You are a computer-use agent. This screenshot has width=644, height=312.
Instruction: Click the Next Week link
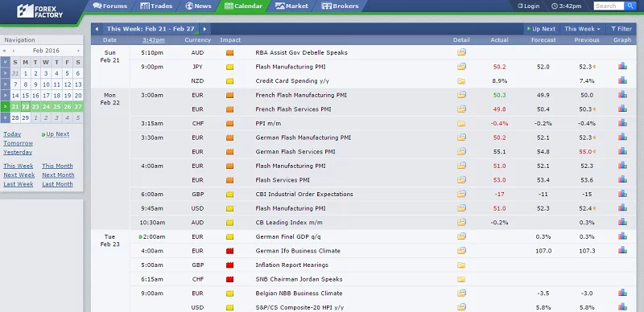(19, 174)
